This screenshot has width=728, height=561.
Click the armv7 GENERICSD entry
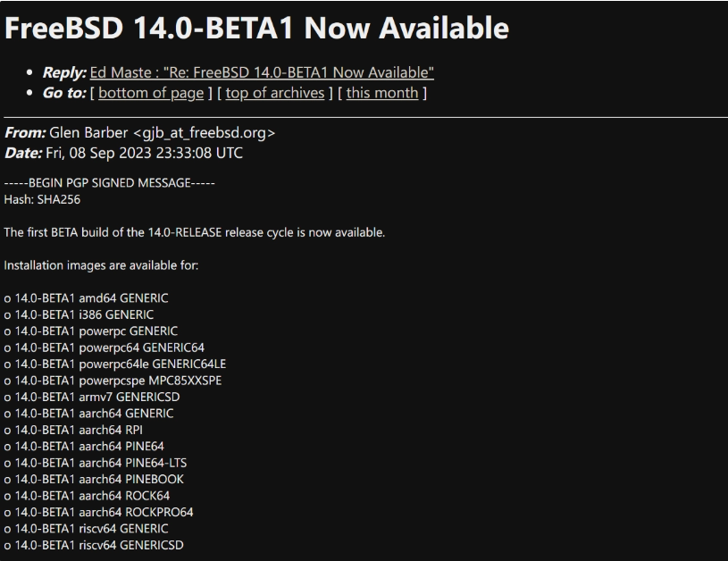92,397
